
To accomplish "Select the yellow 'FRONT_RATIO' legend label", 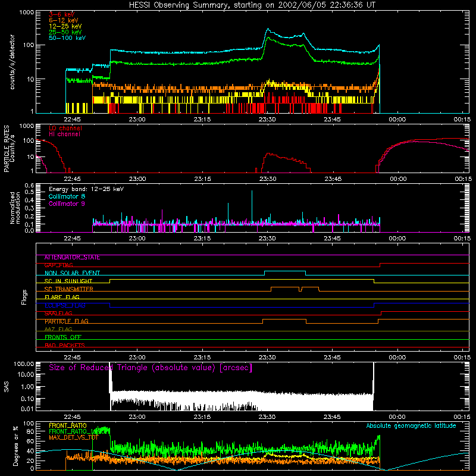I will coord(68,425).
